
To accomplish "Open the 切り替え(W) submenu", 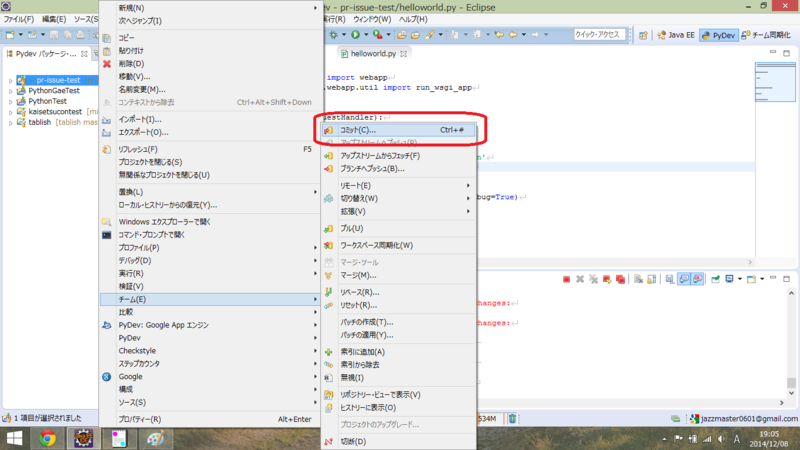I will point(398,198).
